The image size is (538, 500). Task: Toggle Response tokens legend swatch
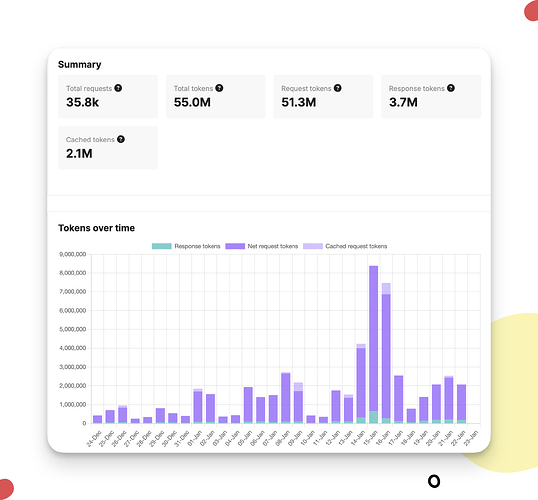[x=162, y=246]
